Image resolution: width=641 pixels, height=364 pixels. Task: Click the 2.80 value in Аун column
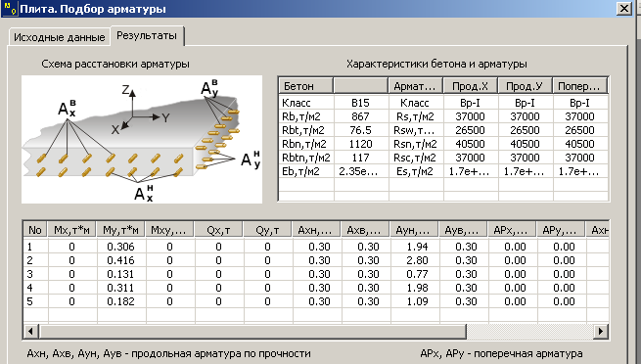click(417, 260)
